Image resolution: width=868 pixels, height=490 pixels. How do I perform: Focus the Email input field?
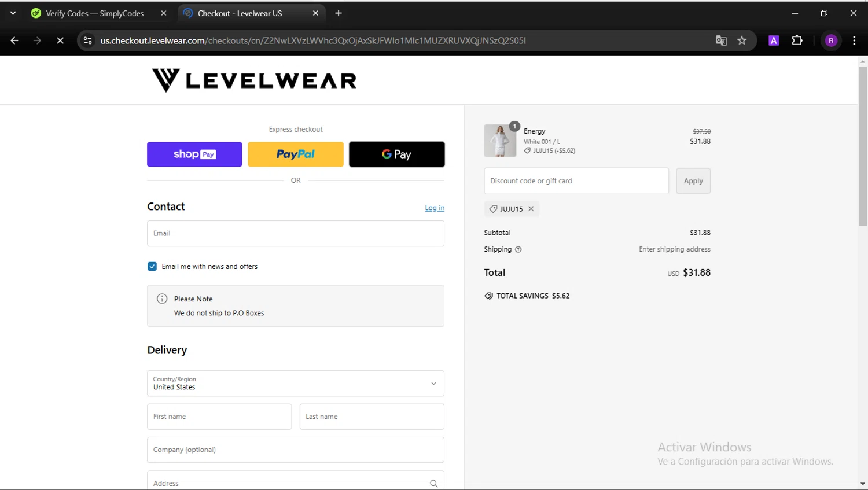click(296, 234)
